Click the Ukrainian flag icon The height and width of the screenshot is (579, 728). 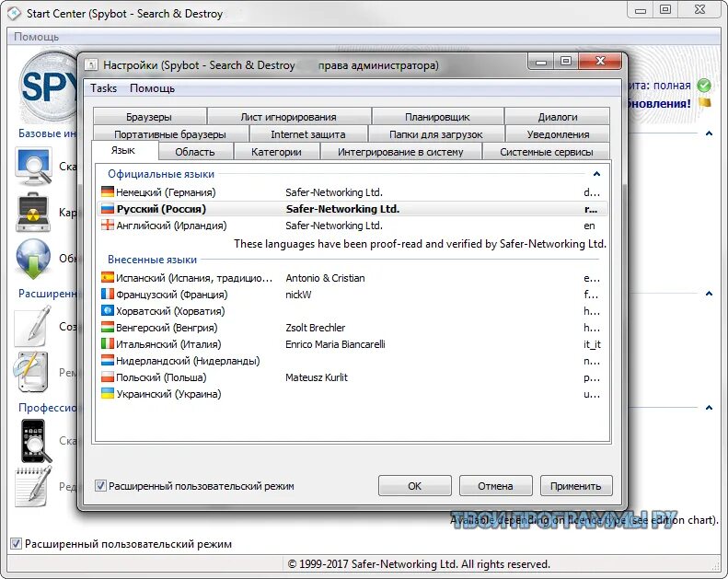click(108, 394)
